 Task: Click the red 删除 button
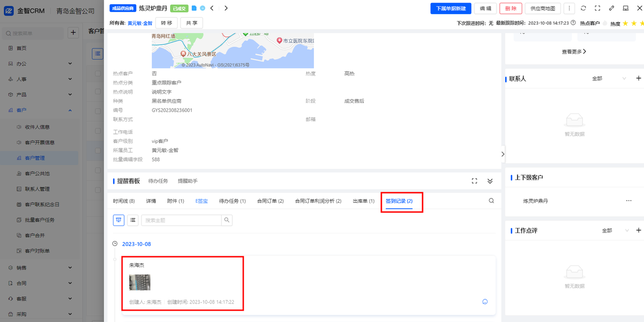click(x=511, y=8)
